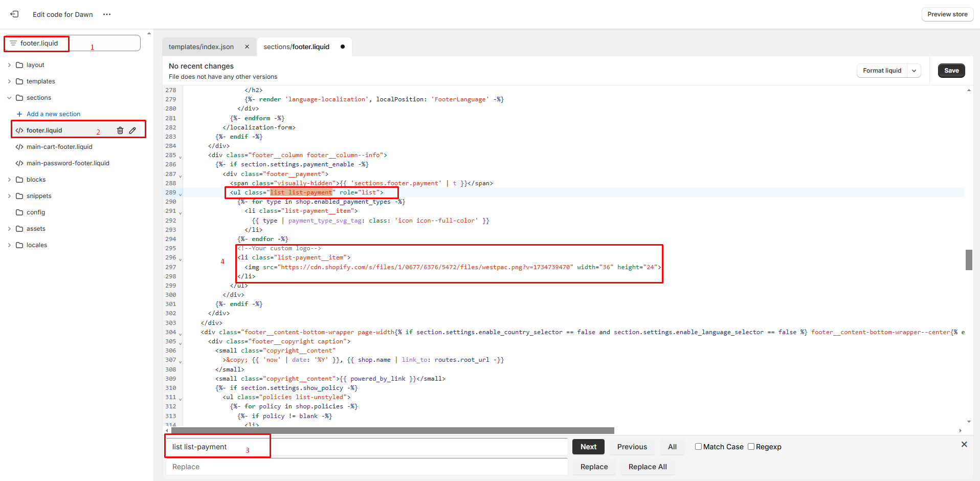
Task: Click the Previous search button
Action: tap(632, 447)
